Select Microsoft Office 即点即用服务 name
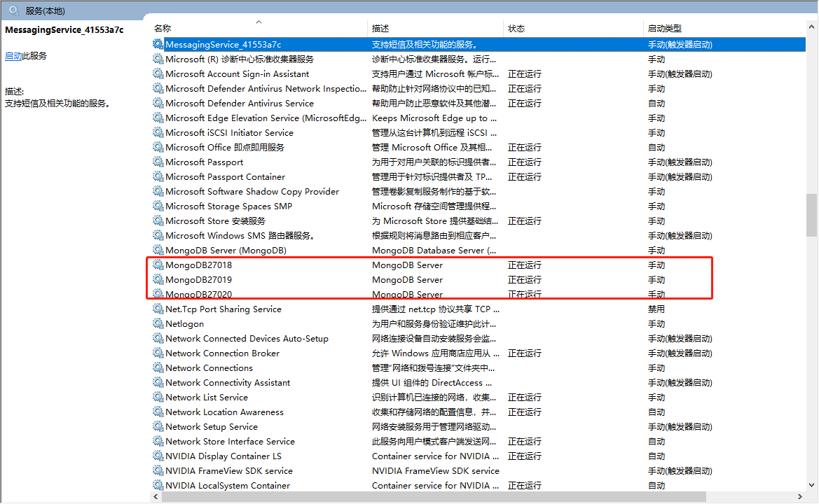The image size is (819, 504). [225, 147]
